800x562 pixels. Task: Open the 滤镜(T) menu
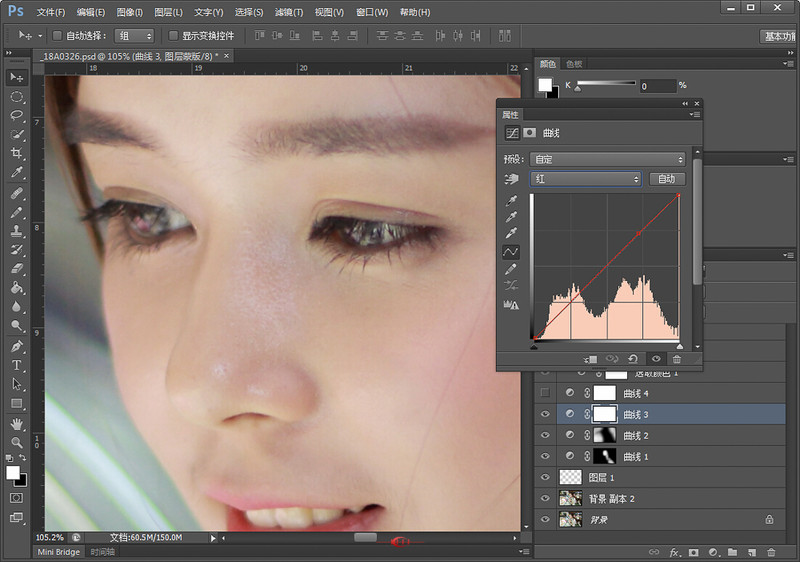pyautogui.click(x=289, y=12)
